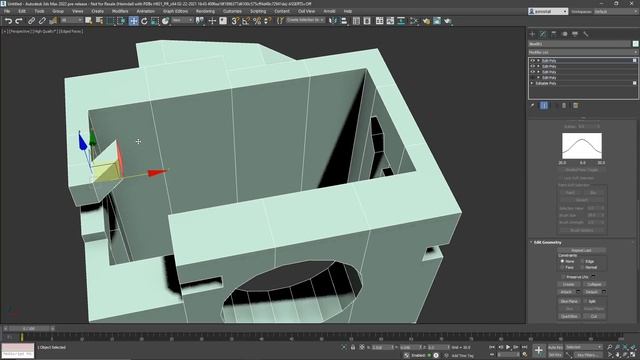Select the Normal constraint radio button
This screenshot has height=360, width=640.
pos(582,267)
